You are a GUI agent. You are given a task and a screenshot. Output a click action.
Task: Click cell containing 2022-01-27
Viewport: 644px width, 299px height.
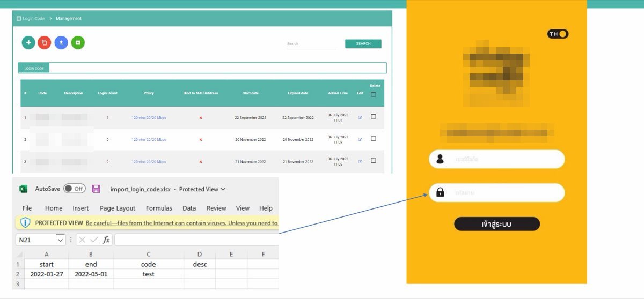(47, 274)
